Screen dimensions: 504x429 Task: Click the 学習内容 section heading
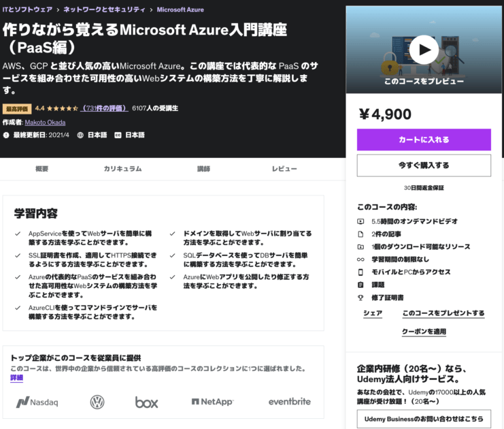tap(35, 213)
